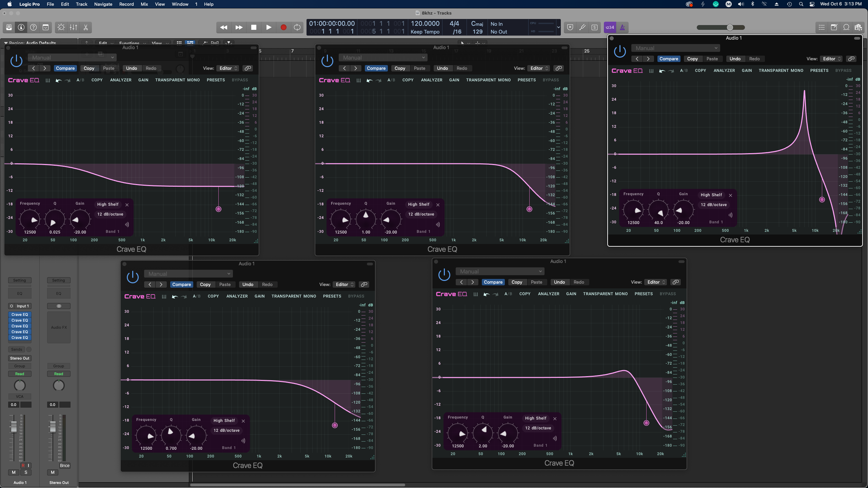Remove band with X in Q 0.025 window
This screenshot has height=488, width=868.
[127, 205]
